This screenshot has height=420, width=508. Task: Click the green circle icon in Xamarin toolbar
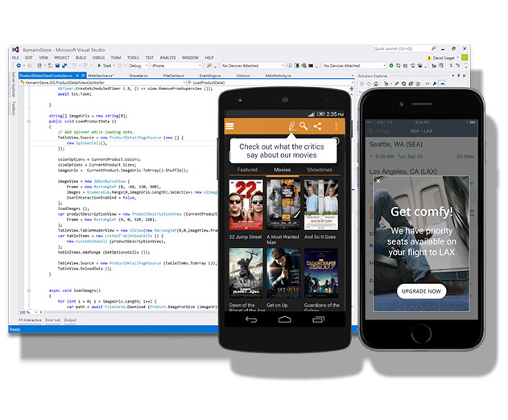391,66
